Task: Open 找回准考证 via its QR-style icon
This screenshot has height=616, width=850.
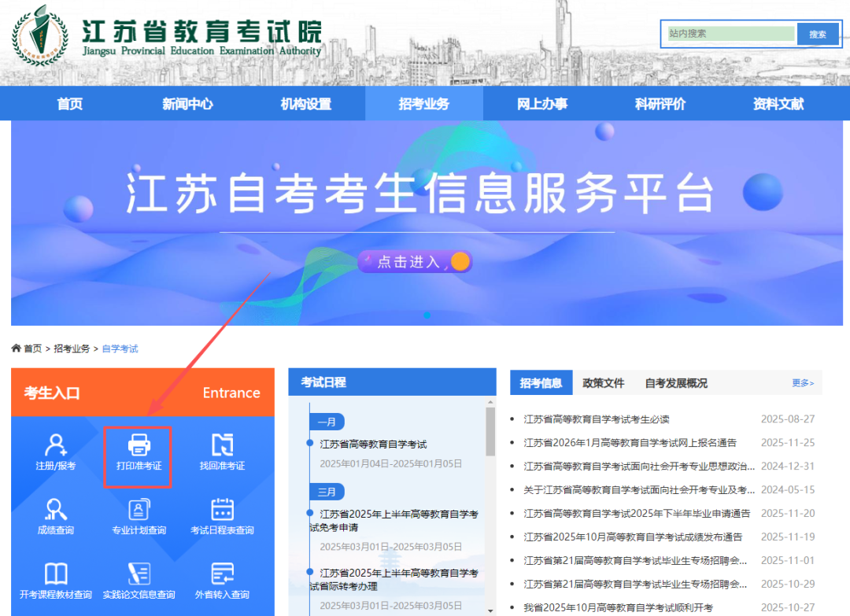Action: 224,442
